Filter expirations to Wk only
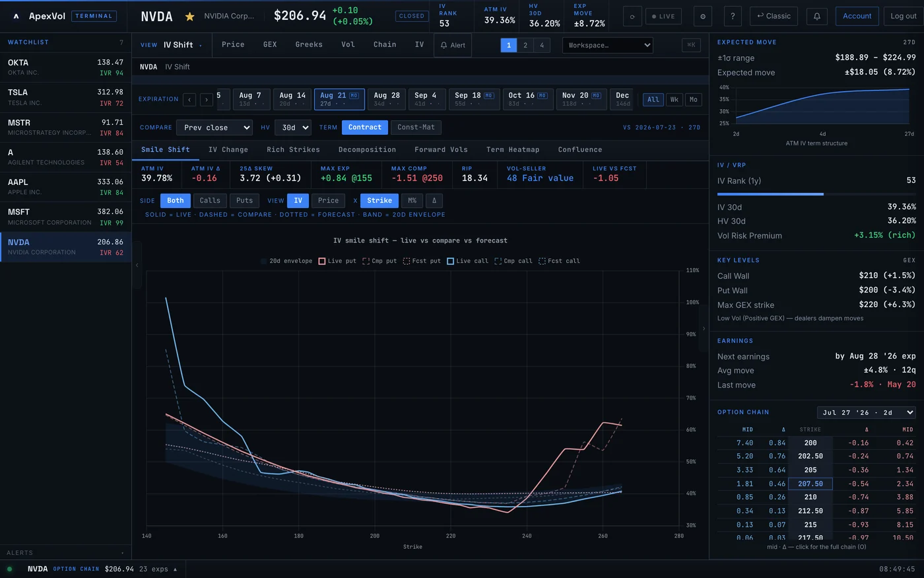This screenshot has width=924, height=578. pos(674,99)
